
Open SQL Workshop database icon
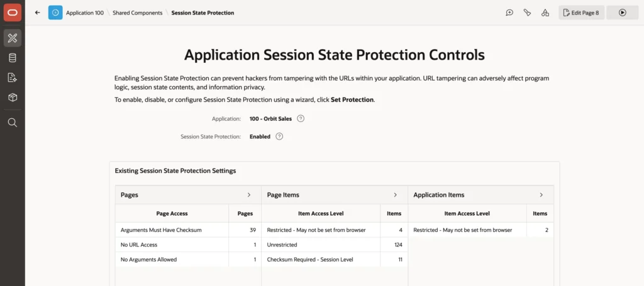point(13,58)
